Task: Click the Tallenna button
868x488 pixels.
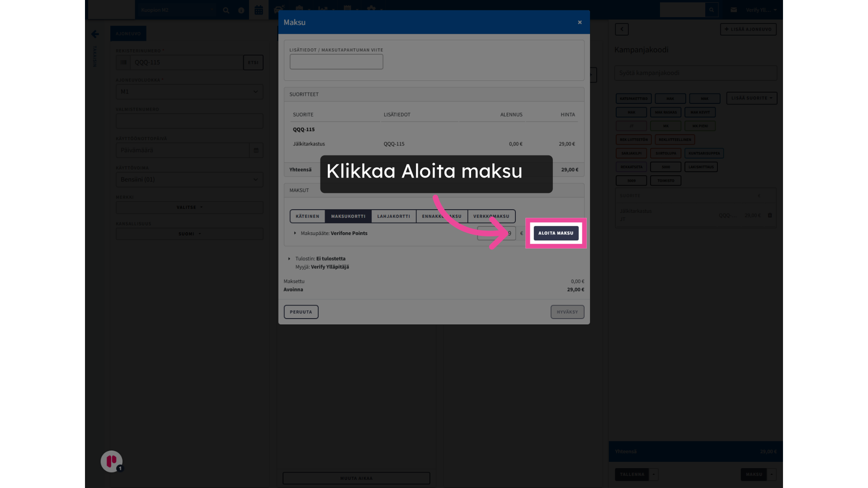Action: [632, 474]
